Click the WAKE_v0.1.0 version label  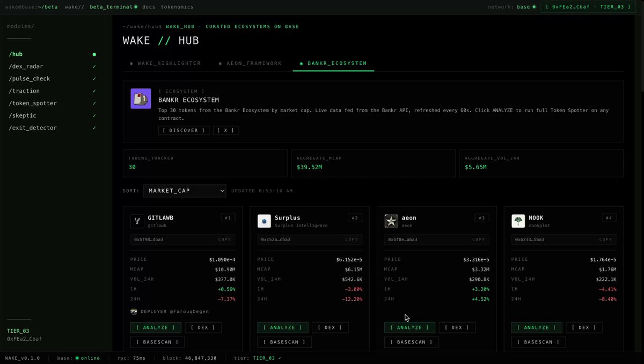(x=23, y=358)
